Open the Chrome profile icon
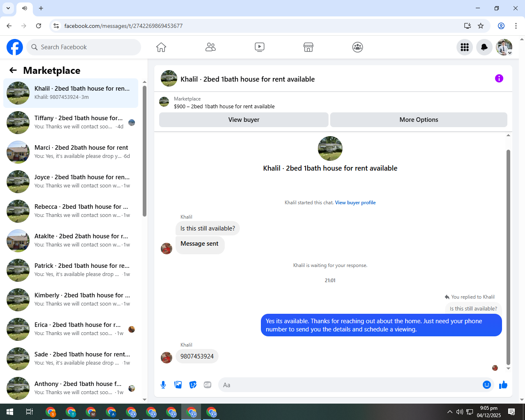The height and width of the screenshot is (420, 525). tap(501, 26)
